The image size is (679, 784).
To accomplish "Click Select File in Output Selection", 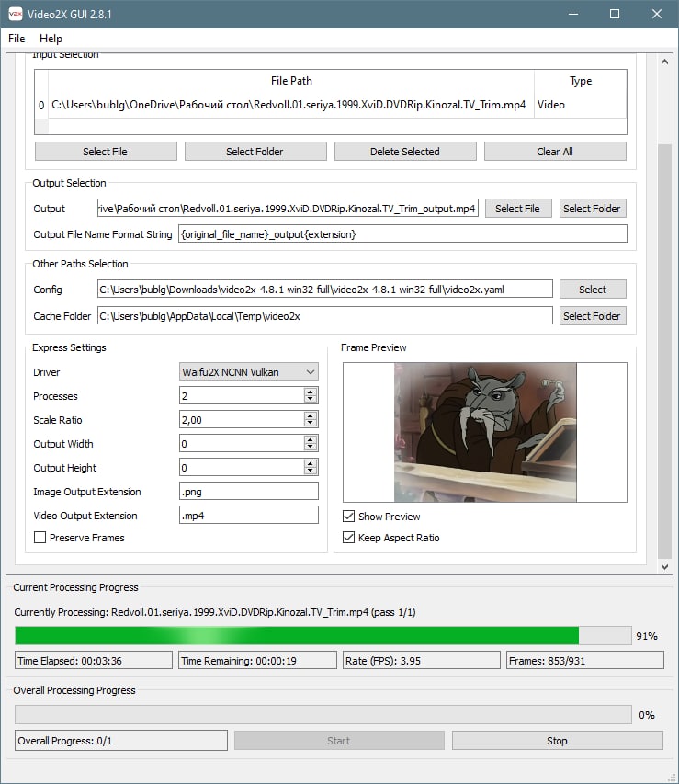I will [x=518, y=209].
